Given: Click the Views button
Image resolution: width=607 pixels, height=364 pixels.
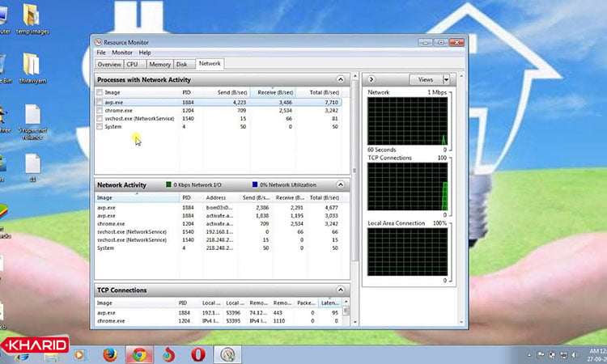Looking at the screenshot, I should 426,80.
